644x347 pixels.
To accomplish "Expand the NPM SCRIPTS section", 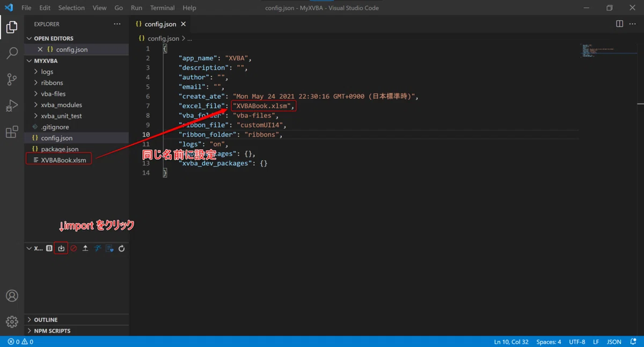I will tap(76, 331).
